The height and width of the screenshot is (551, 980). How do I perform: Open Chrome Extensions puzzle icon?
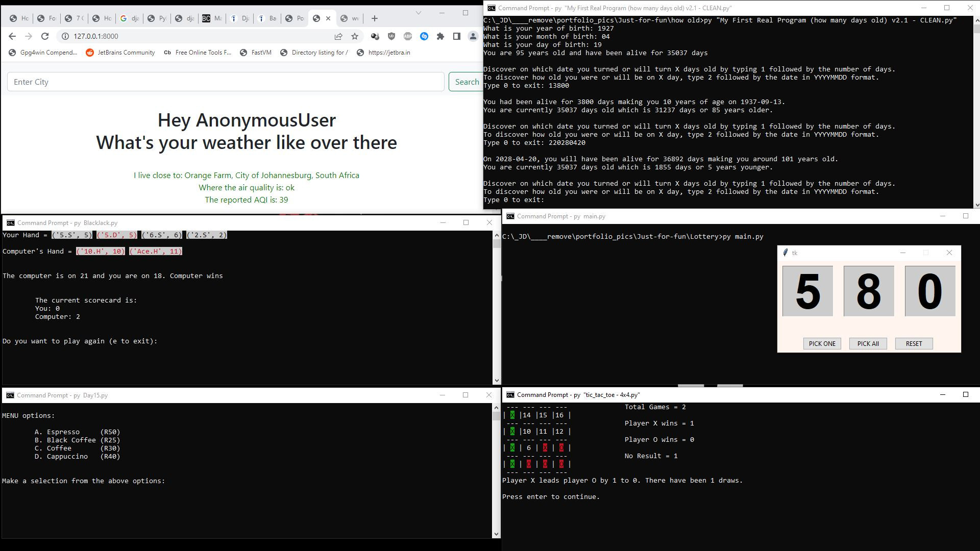440,36
